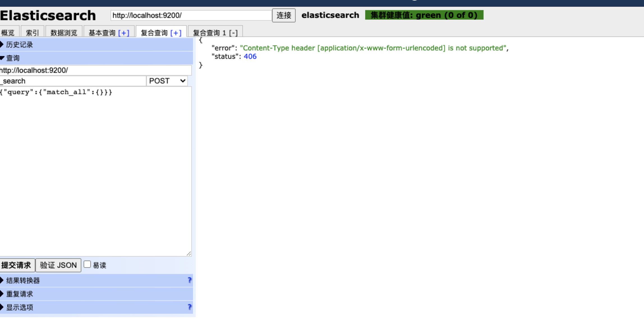This screenshot has width=644, height=330.
Task: Click the green cluster health indicator
Action: click(424, 15)
